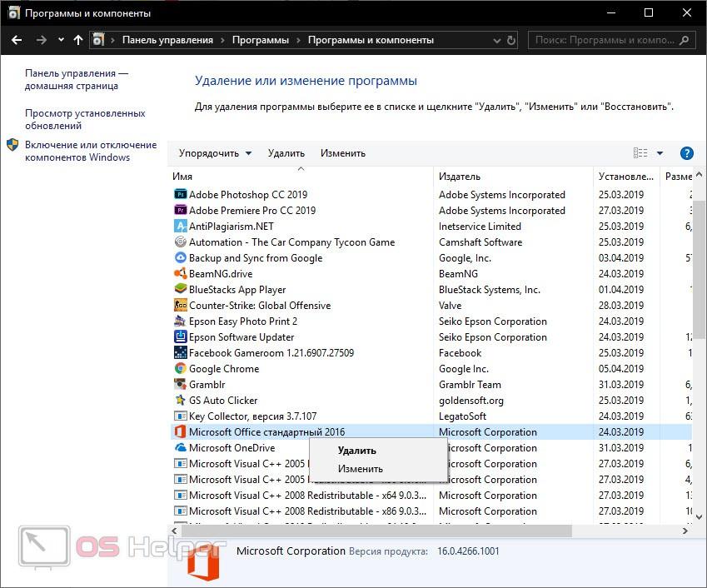Sort by the Издатель column header
Image resolution: width=707 pixels, height=588 pixels.
pyautogui.click(x=514, y=177)
